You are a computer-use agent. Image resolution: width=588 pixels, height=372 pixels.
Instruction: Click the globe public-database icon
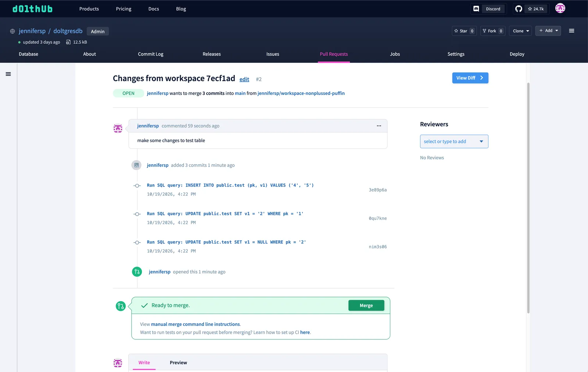coord(12,31)
